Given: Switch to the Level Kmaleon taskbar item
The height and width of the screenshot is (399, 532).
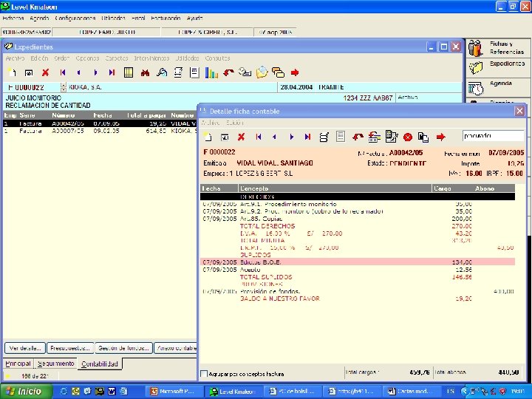Looking at the screenshot, I should (233, 391).
